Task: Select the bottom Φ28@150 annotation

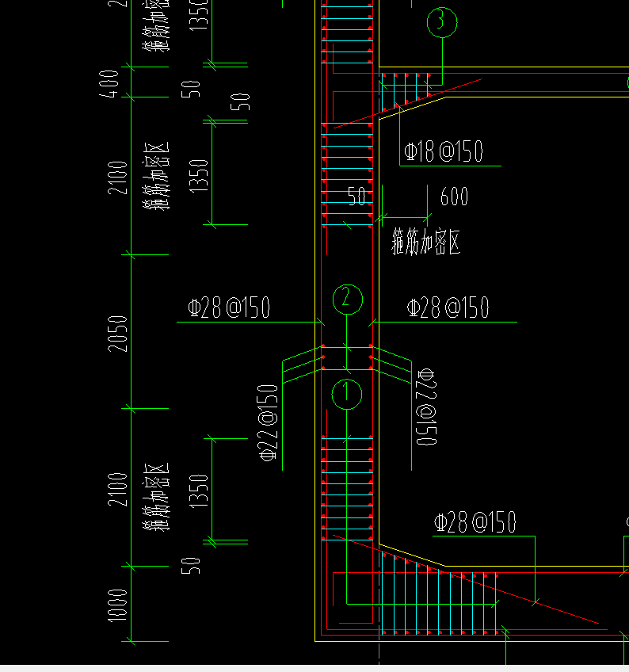Action: [x=475, y=522]
